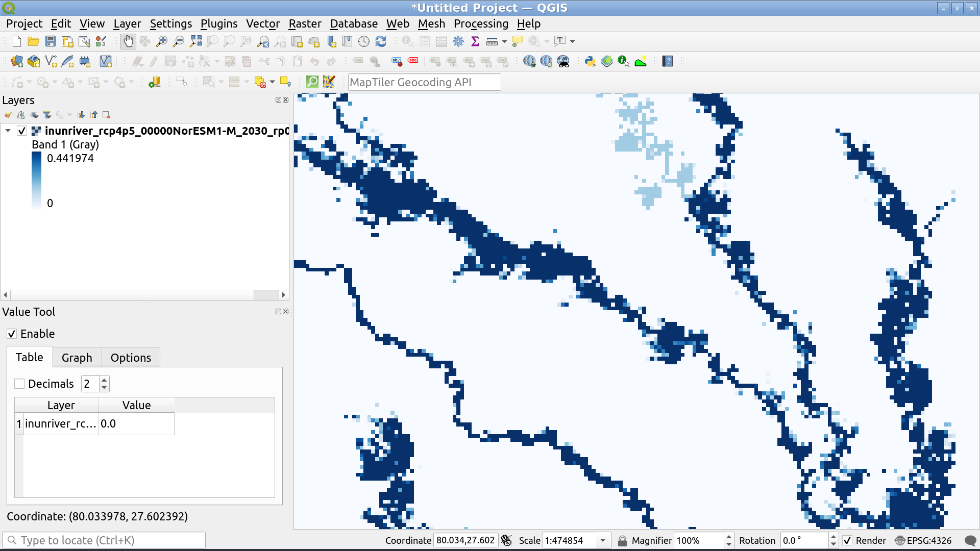980x551 pixels.
Task: Click the Save Project icon
Action: (50, 41)
